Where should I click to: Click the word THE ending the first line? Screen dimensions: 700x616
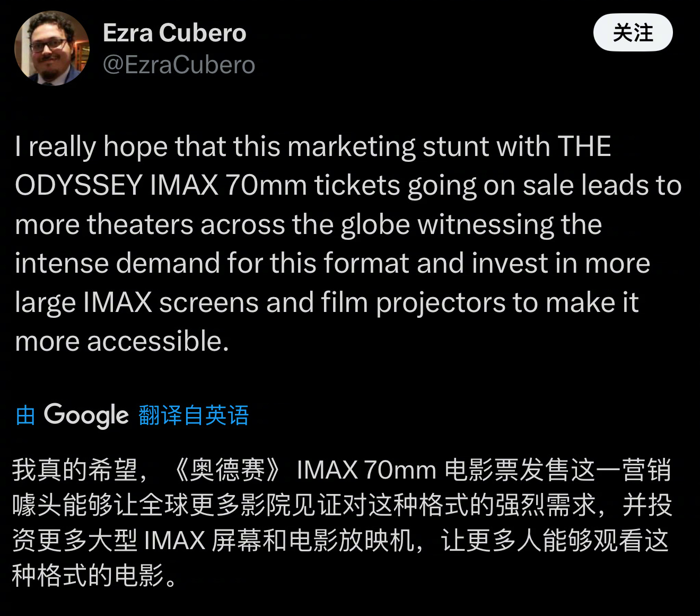(584, 146)
